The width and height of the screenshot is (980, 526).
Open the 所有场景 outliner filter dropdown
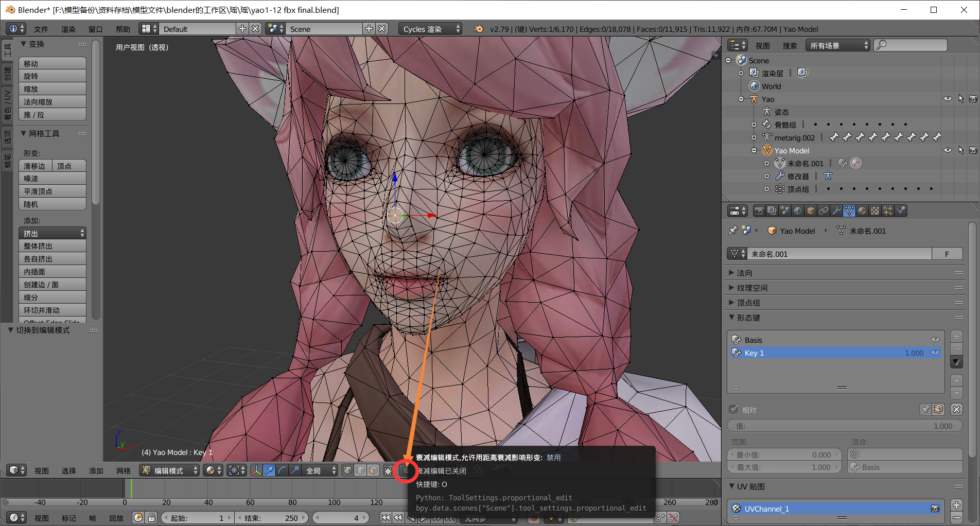coord(837,46)
